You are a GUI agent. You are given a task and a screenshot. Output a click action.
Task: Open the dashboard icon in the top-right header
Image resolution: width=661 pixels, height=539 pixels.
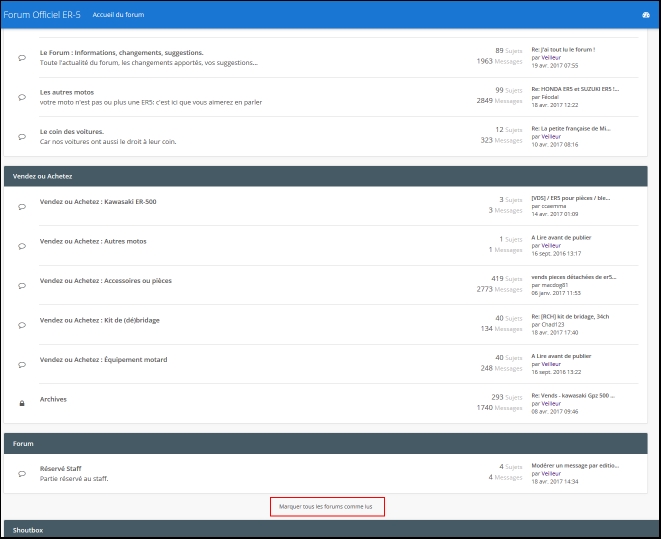(x=646, y=15)
